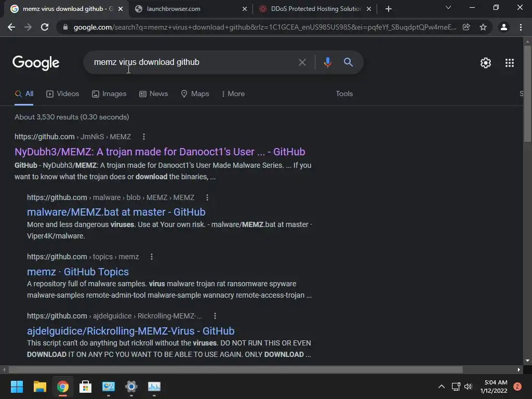The width and height of the screenshot is (532, 399).
Task: Open memz GitHub Topics result
Action: pyautogui.click(x=78, y=272)
